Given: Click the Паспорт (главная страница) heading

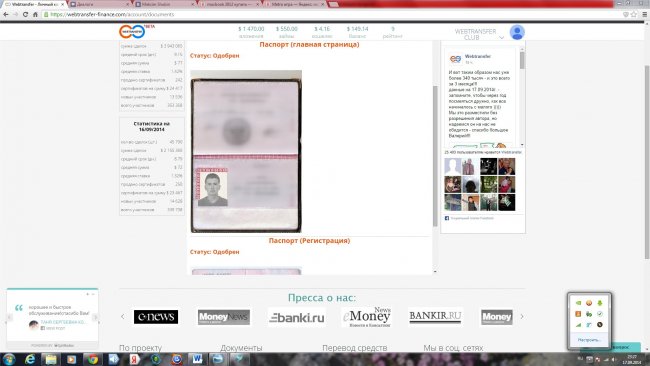Looking at the screenshot, I should (309, 44).
